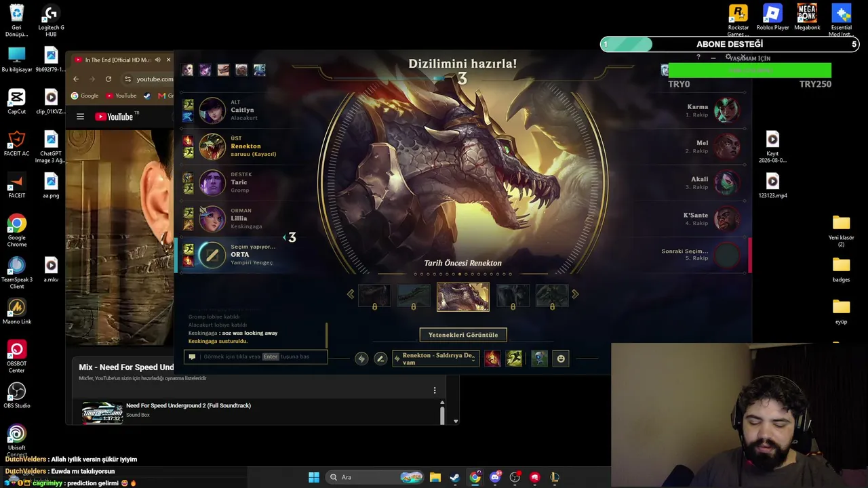This screenshot has height=488, width=868.
Task: Click Mel enemy portrait
Action: [727, 146]
